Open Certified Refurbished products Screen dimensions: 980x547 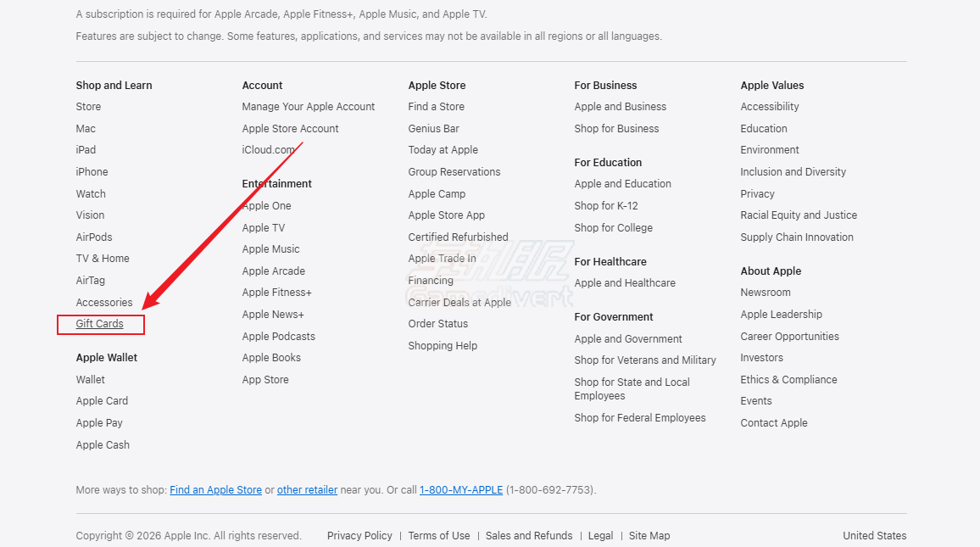coord(458,237)
